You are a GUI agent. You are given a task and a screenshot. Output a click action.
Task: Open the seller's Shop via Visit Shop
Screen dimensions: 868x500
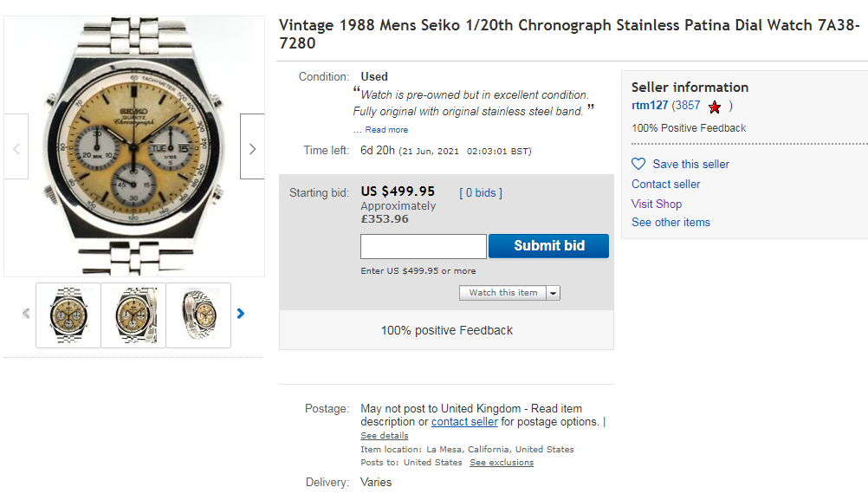(x=656, y=204)
